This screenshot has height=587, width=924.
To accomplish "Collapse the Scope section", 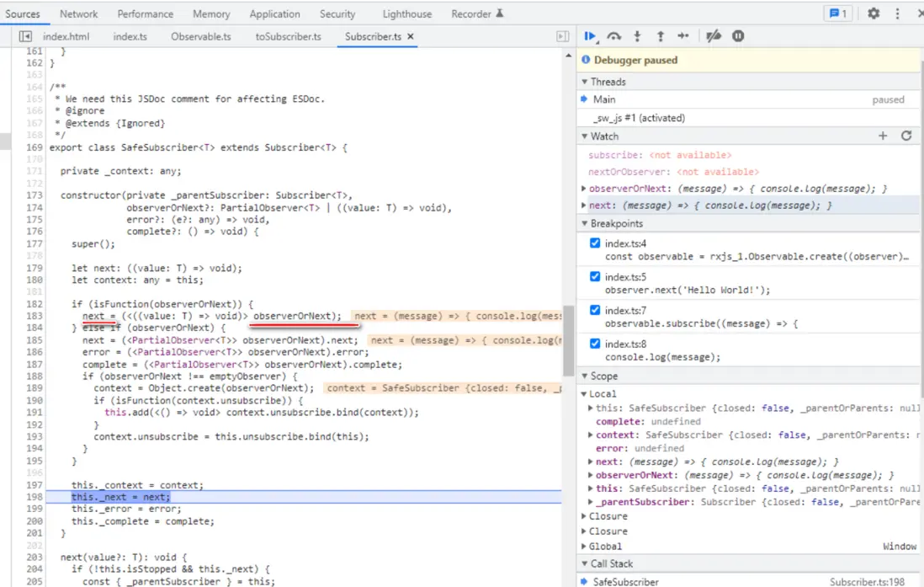I will (603, 376).
